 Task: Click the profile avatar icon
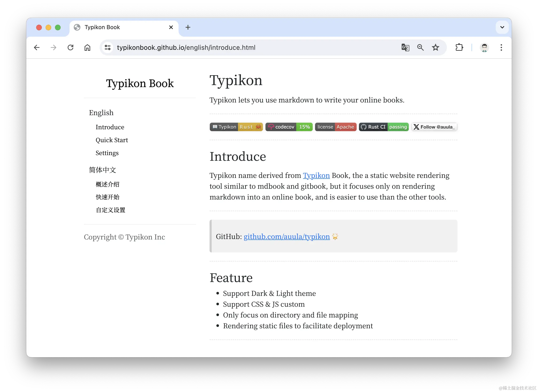point(484,47)
